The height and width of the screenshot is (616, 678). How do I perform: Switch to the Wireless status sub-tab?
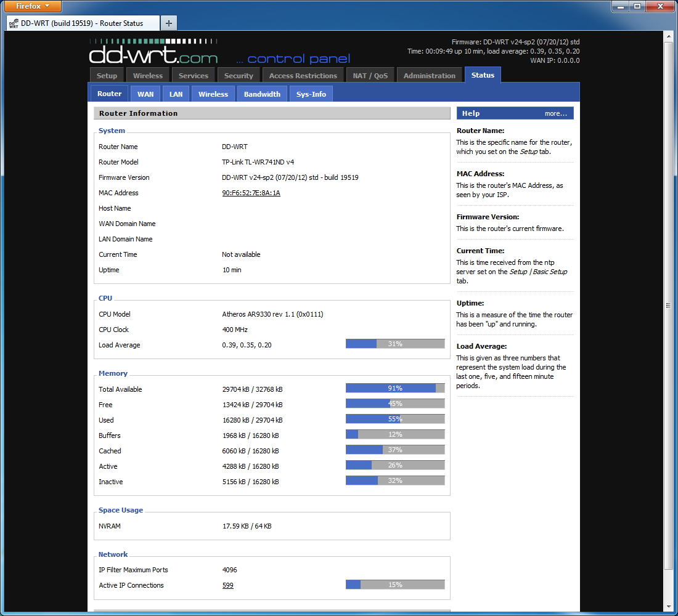tap(213, 94)
